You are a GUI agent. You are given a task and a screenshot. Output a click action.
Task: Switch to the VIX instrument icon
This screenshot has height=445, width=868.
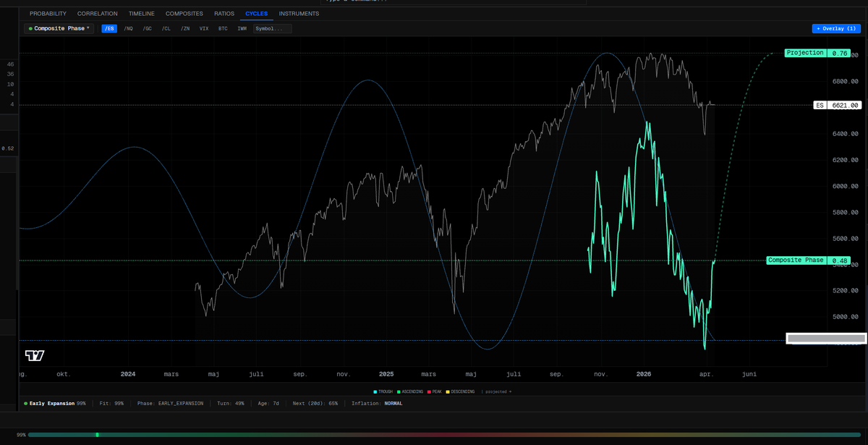(204, 28)
